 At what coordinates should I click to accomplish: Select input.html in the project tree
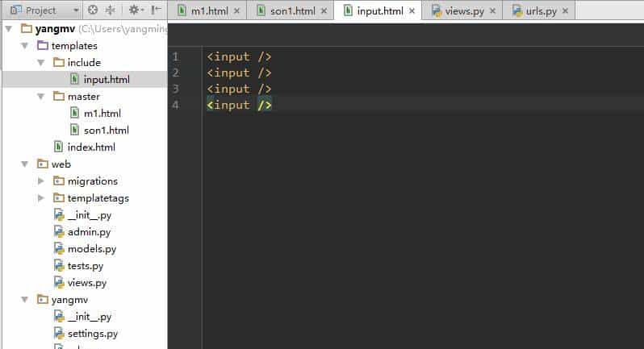[x=107, y=79]
